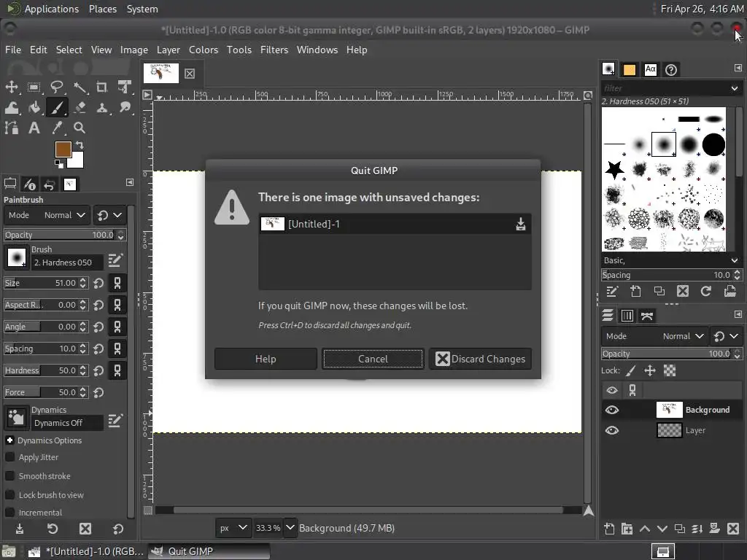747x560 pixels.
Task: Open the Brushes dock tab menu arrow
Action: coord(738,68)
